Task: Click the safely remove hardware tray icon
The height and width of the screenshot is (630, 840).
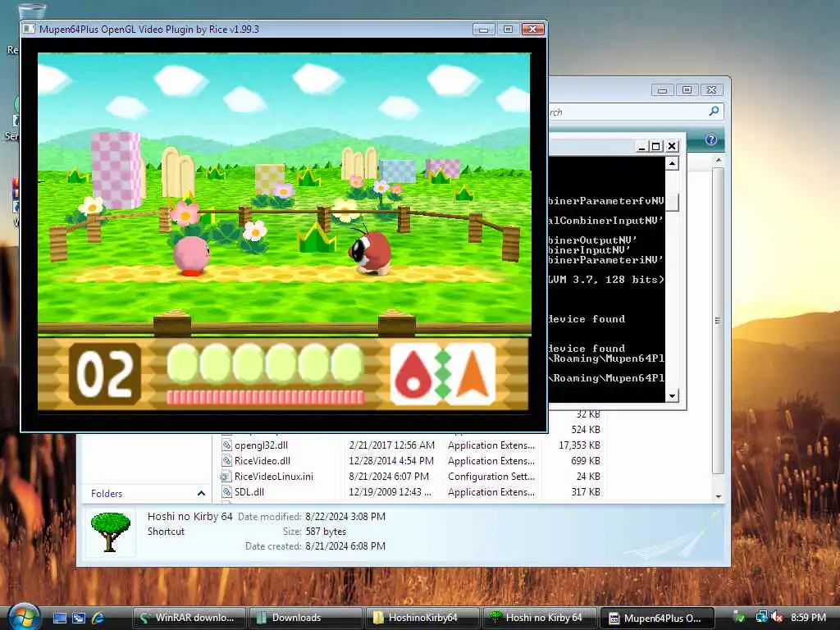Action: click(x=739, y=618)
